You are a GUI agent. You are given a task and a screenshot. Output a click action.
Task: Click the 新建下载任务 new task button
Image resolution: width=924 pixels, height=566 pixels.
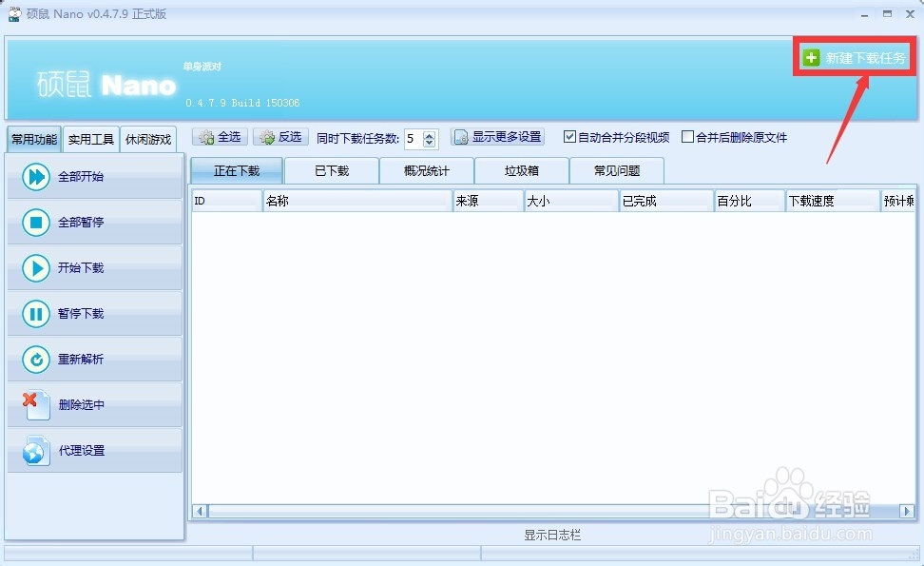point(854,57)
